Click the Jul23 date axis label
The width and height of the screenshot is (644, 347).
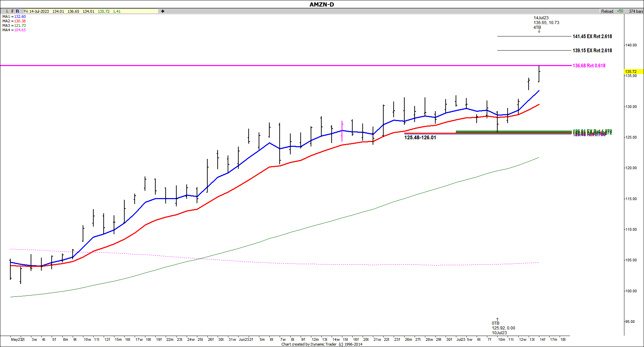(x=461, y=339)
